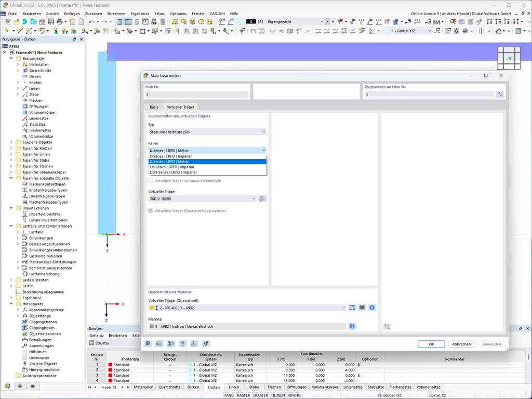532x399 pixels.
Task: Open file via the folder toolbar icon
Action: coord(16,22)
